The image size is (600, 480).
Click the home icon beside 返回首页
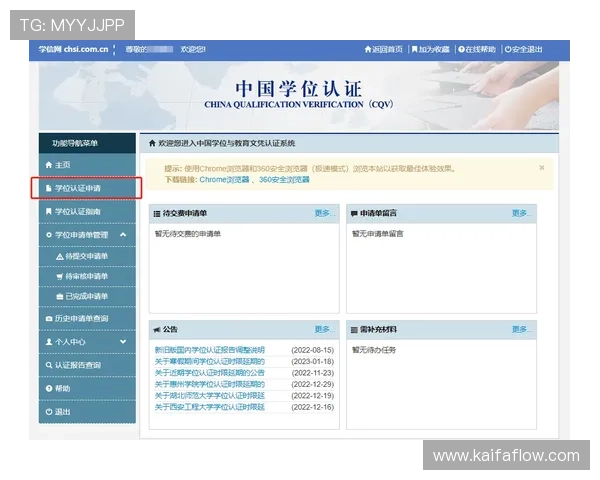pyautogui.click(x=368, y=49)
